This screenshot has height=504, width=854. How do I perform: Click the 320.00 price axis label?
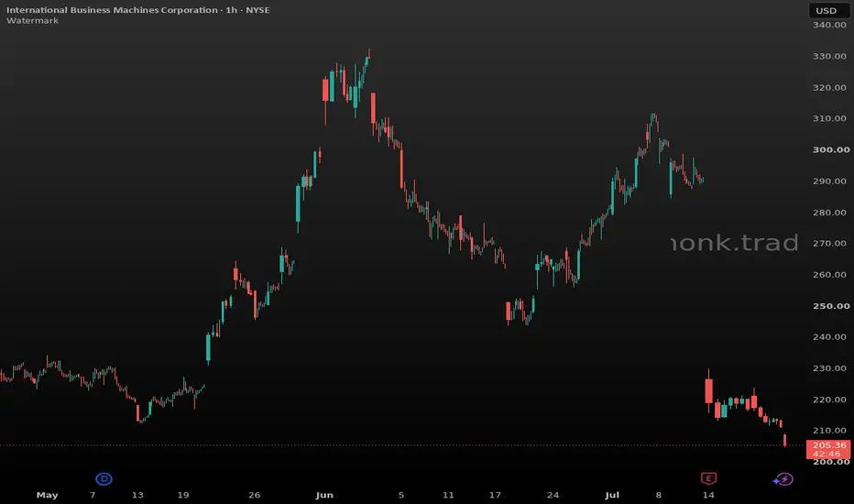[829, 88]
